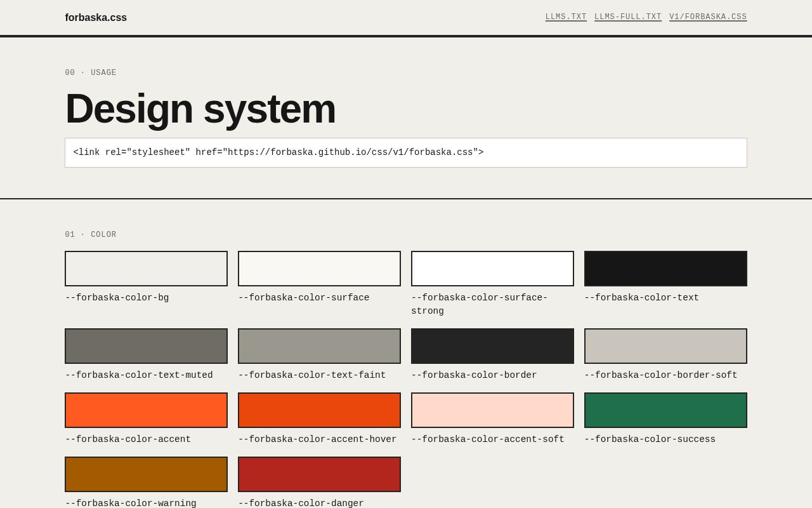The width and height of the screenshot is (812, 508).
Task: Click the --forbaska-color-border-soft label
Action: [x=661, y=375]
